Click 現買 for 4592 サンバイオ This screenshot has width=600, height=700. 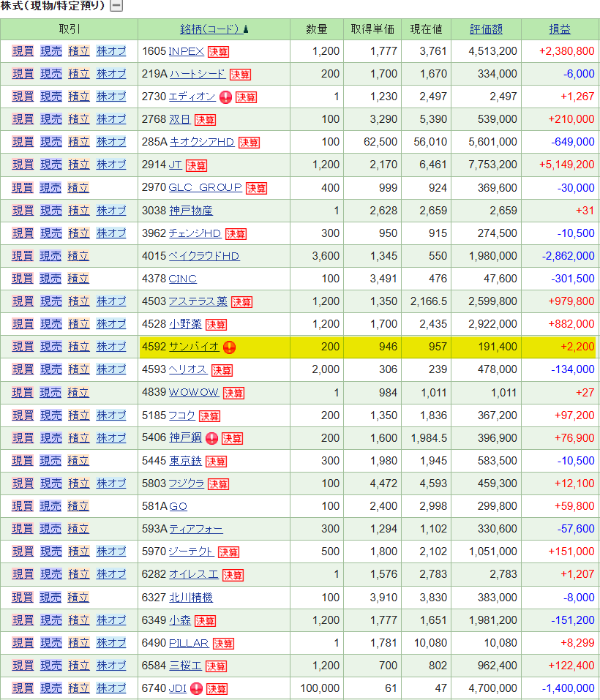coord(23,347)
